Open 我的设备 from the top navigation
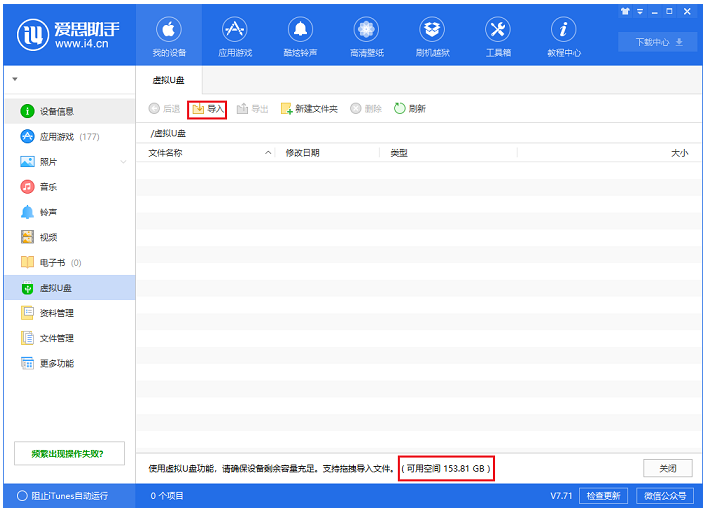705x512 pixels. pyautogui.click(x=169, y=36)
